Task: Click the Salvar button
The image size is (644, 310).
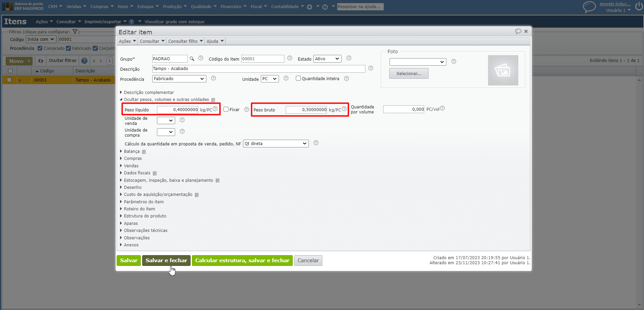Action: click(129, 261)
